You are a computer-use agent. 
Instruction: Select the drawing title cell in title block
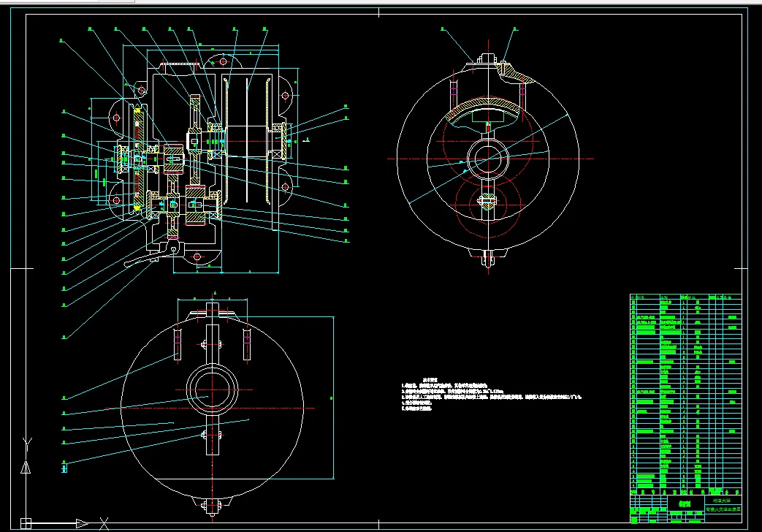pyautogui.click(x=685, y=504)
